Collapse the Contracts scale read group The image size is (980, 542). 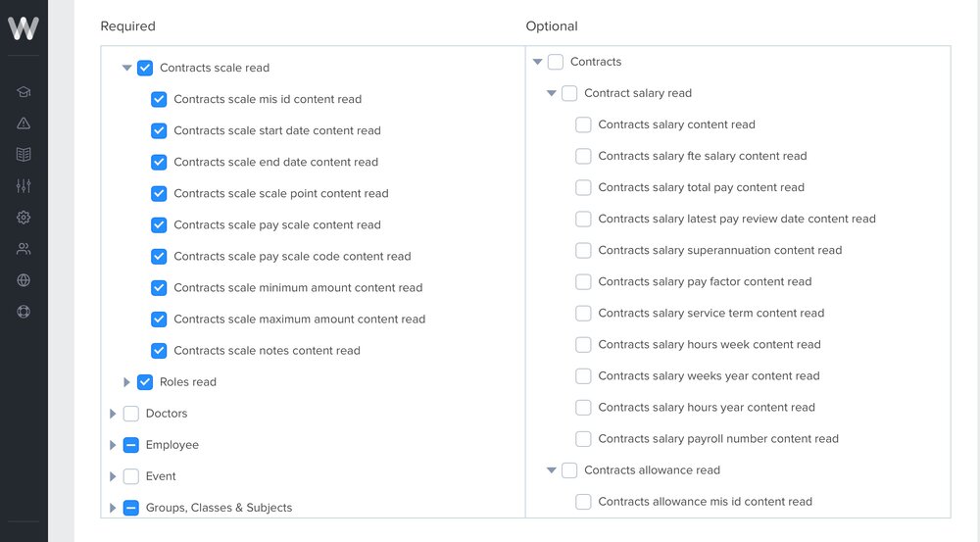click(126, 68)
